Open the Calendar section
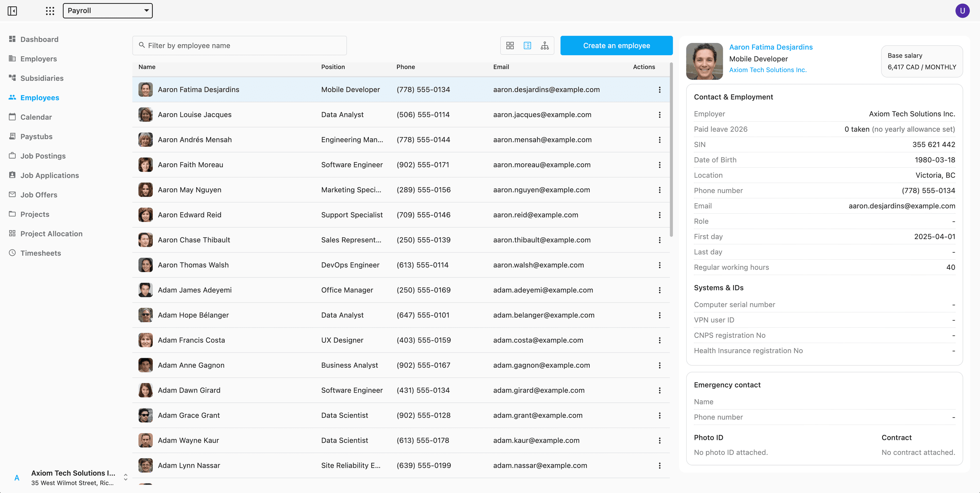The image size is (980, 493). [x=36, y=117]
